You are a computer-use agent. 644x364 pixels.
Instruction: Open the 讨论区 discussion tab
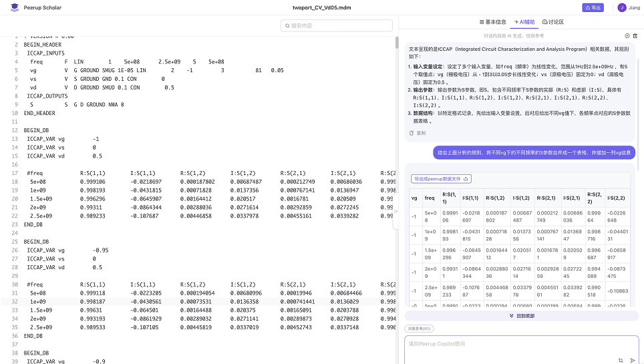click(x=553, y=22)
